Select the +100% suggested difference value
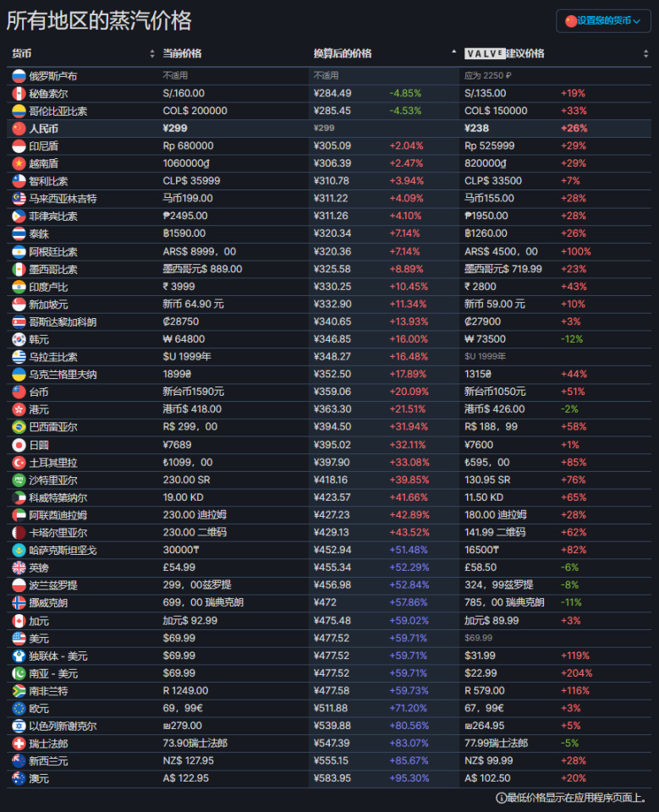Viewport: 659px width, 812px height. 575,252
